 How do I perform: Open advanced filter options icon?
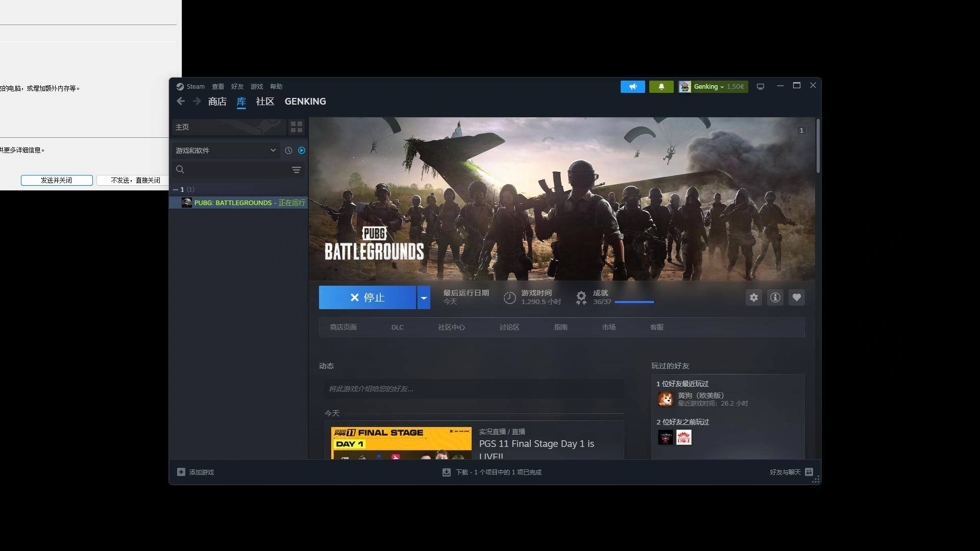(x=296, y=170)
